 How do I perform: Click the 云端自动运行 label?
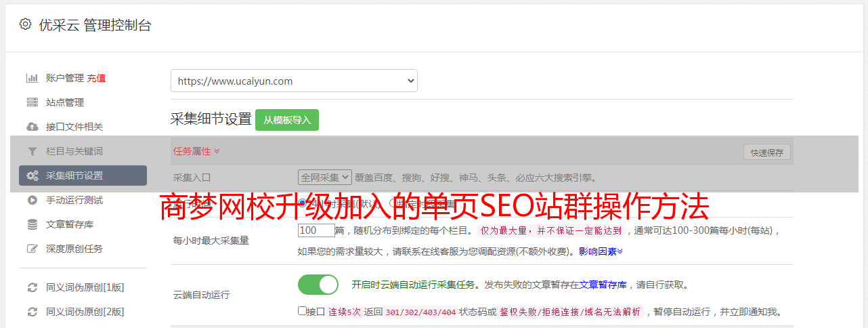pos(202,295)
